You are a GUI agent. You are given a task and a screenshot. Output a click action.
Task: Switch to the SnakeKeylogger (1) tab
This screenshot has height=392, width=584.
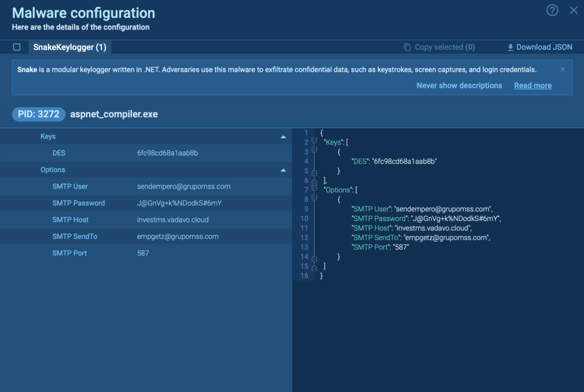(70, 47)
